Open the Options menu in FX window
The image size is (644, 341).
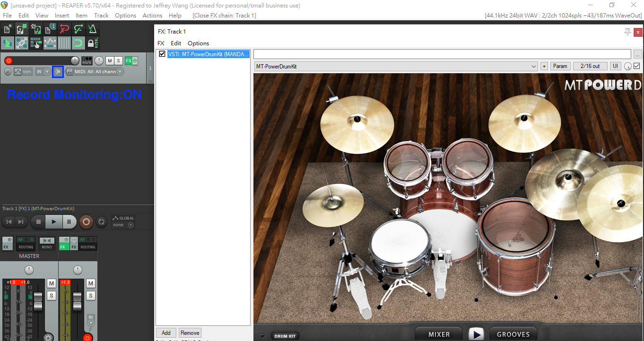pyautogui.click(x=198, y=43)
